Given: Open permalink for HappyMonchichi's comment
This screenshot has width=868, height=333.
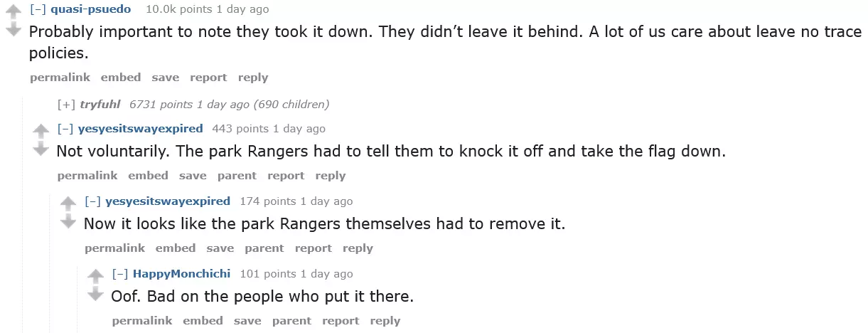Looking at the screenshot, I should (x=142, y=320).
